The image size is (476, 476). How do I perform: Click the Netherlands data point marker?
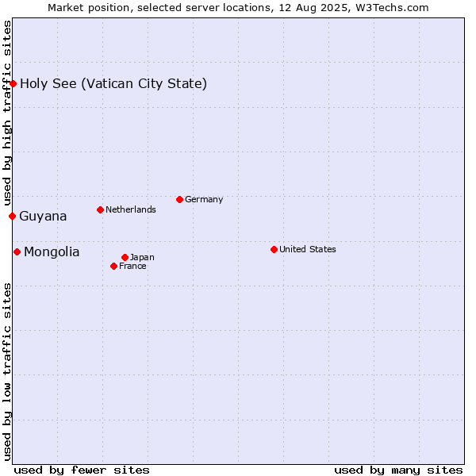[x=101, y=209]
